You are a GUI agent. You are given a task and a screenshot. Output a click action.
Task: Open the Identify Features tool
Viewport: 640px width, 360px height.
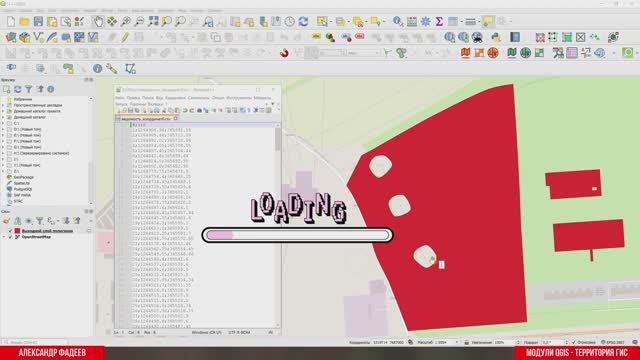tap(398, 21)
